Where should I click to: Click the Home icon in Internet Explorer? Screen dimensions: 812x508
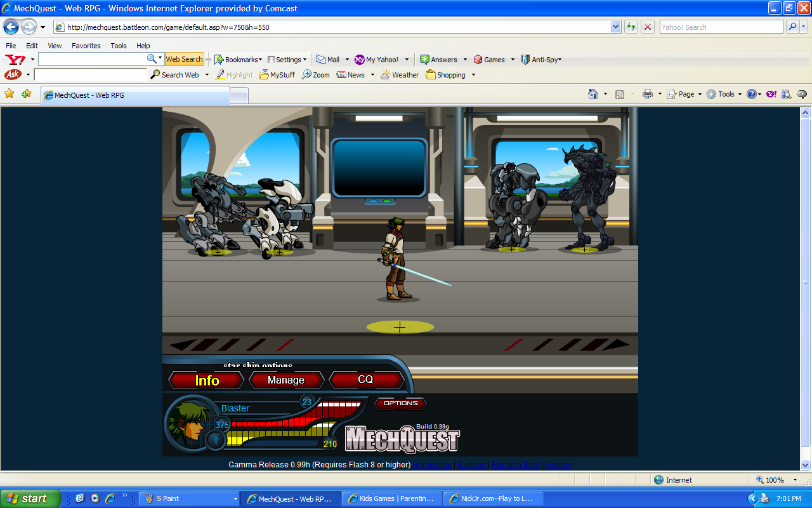click(x=593, y=93)
